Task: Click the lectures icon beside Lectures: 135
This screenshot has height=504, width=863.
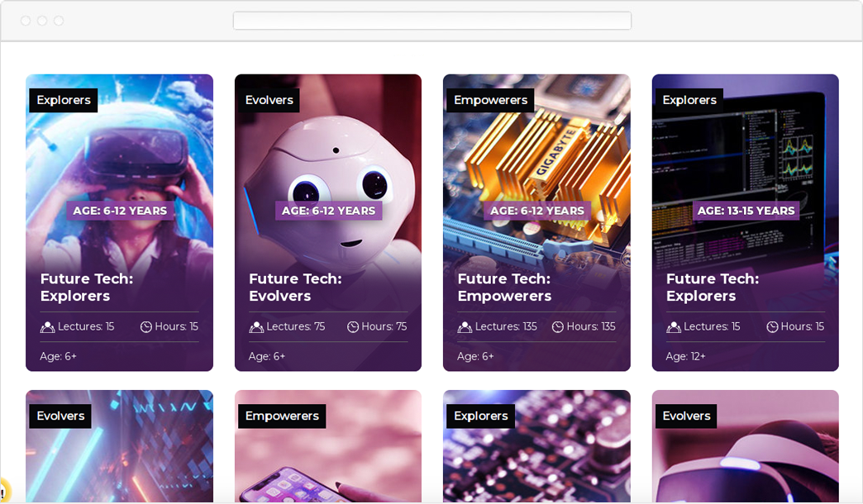Action: [465, 327]
